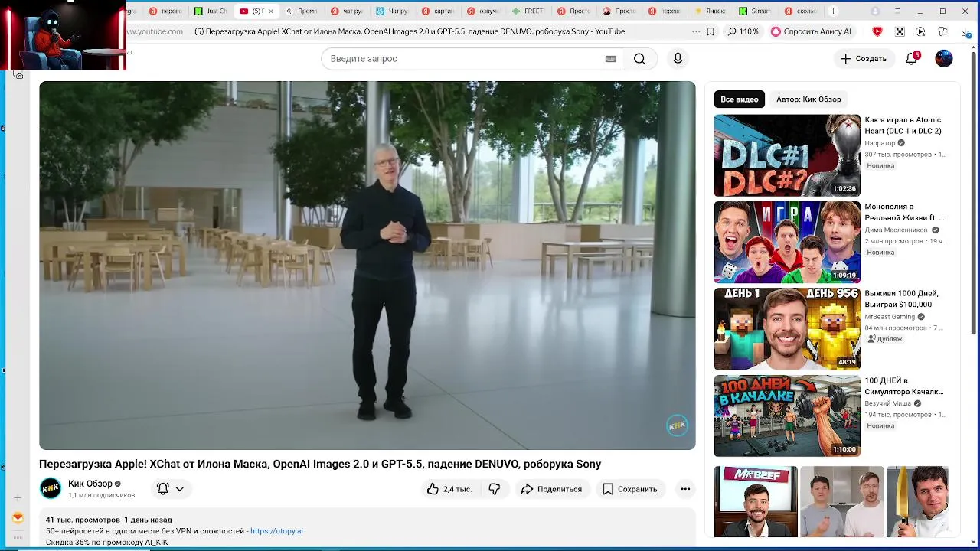Click Создать create button
The height and width of the screenshot is (551, 980).
pyautogui.click(x=864, y=59)
